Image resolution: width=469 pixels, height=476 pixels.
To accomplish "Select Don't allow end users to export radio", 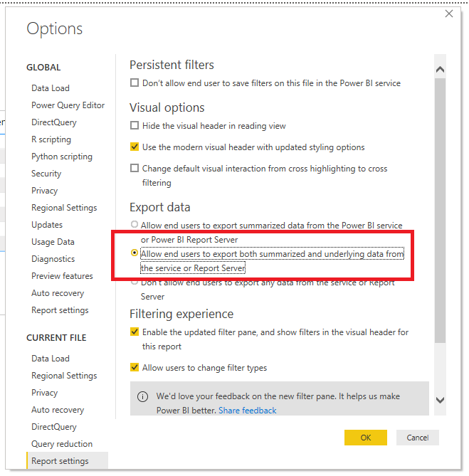I will [135, 282].
